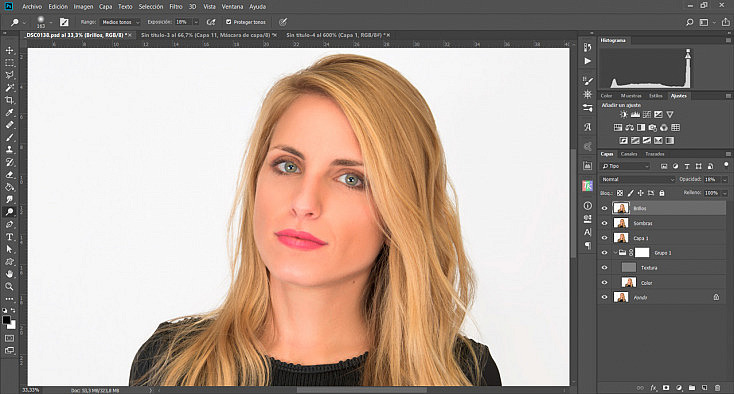Image resolution: width=734 pixels, height=394 pixels.
Task: Switch to the Canales tab
Action: pos(629,154)
